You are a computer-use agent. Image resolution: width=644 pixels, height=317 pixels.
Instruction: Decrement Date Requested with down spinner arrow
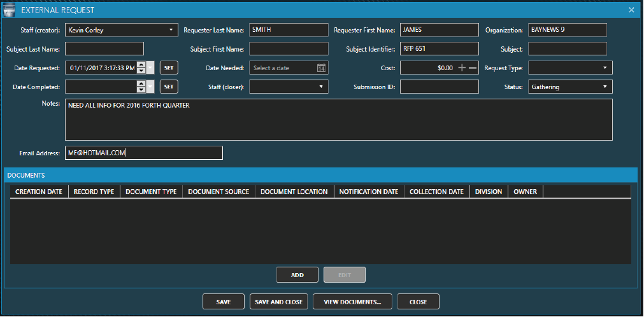pyautogui.click(x=141, y=71)
